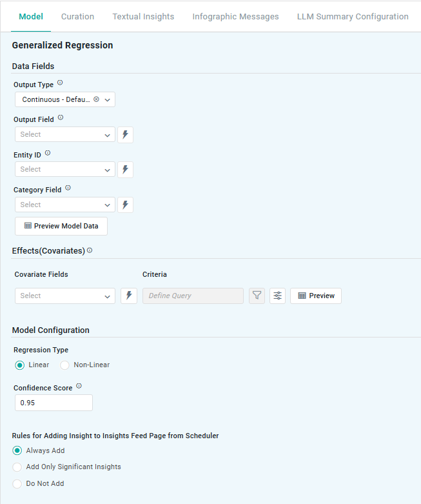Click the Preview Model Data button
Viewport: 421px width, 504px height.
tap(61, 227)
